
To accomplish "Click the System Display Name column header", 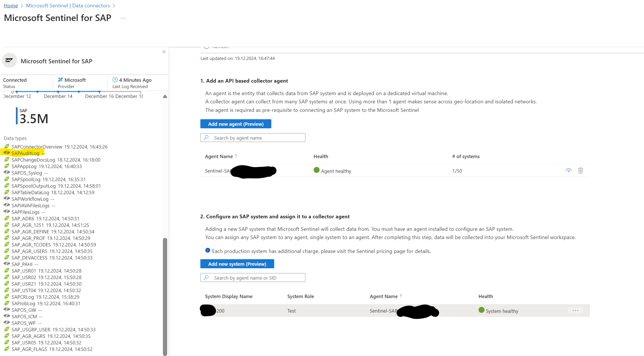I will click(x=229, y=296).
